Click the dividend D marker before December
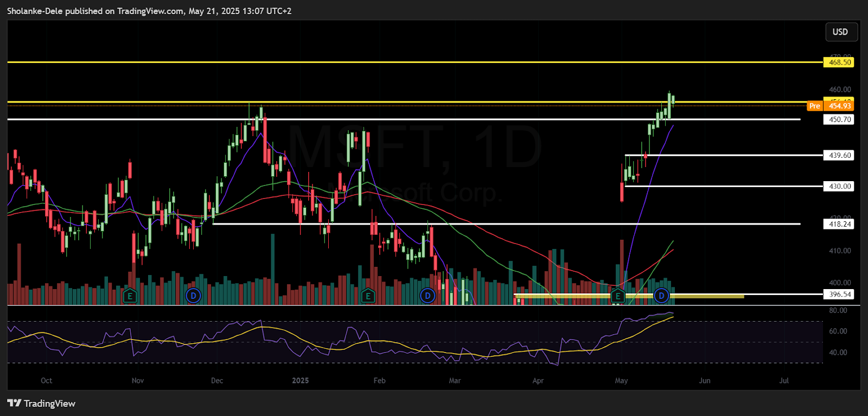This screenshot has height=416, width=868. (194, 296)
